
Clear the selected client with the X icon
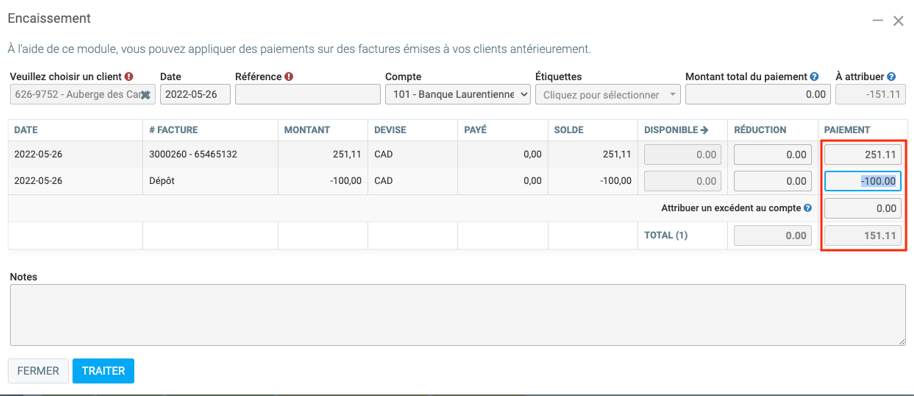[146, 94]
